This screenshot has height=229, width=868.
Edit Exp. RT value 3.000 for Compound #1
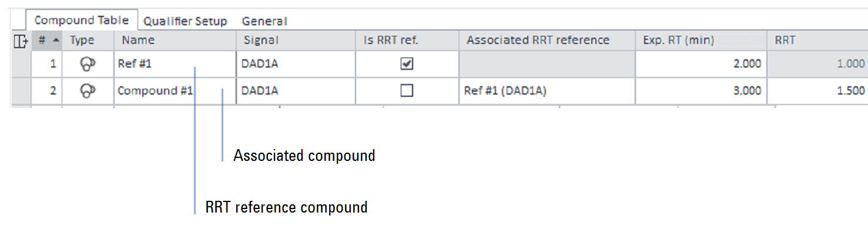pyautogui.click(x=701, y=90)
